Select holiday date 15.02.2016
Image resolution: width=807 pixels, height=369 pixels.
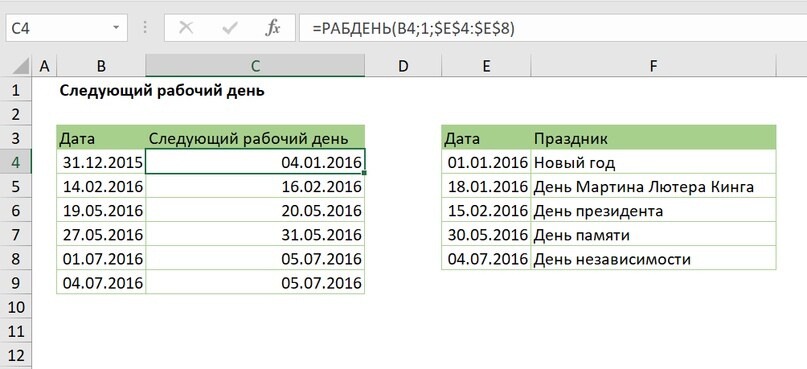(486, 210)
